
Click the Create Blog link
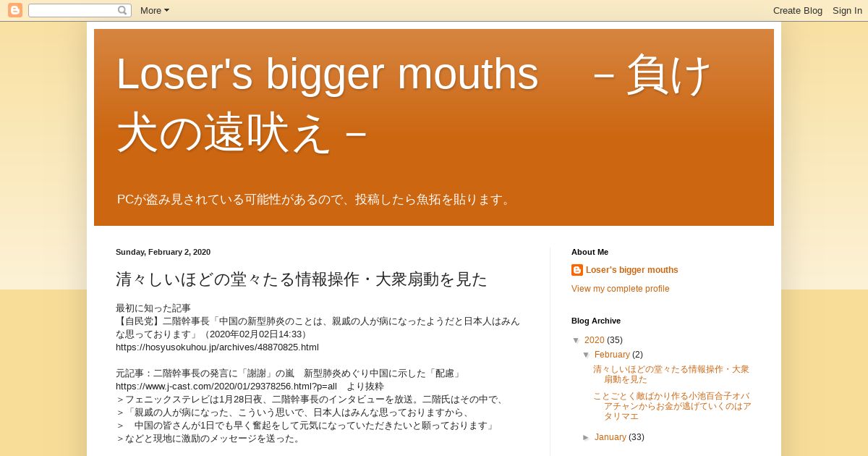point(798,10)
